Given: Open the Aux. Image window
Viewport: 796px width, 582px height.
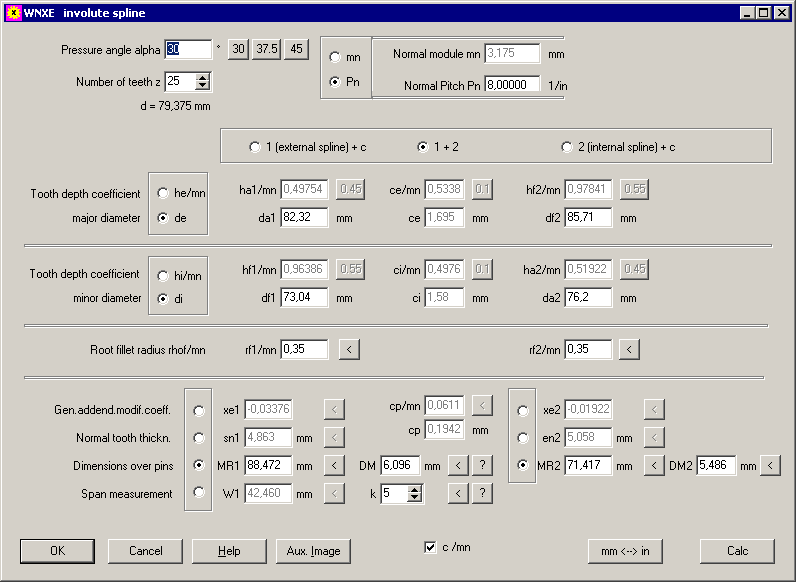Looking at the screenshot, I should coord(313,551).
